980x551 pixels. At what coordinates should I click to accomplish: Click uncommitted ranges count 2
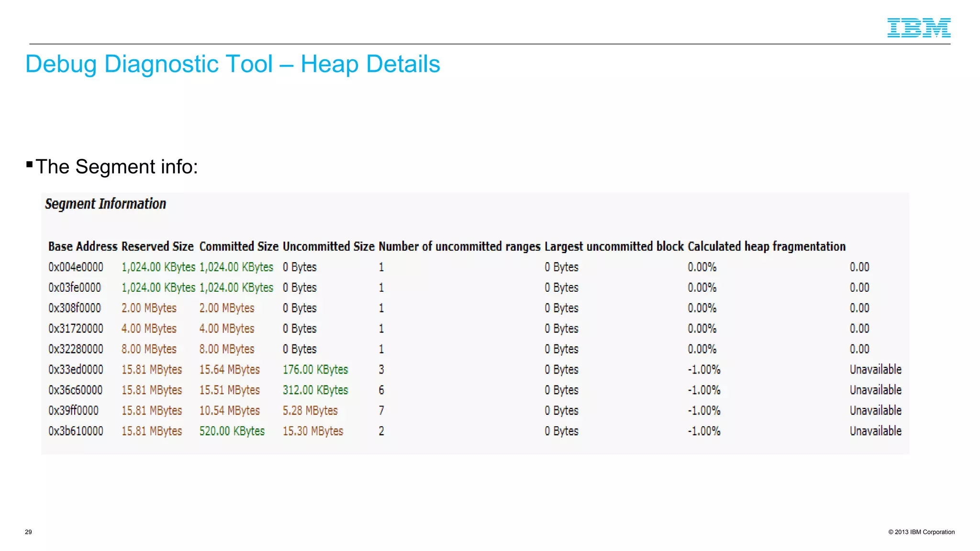click(381, 431)
